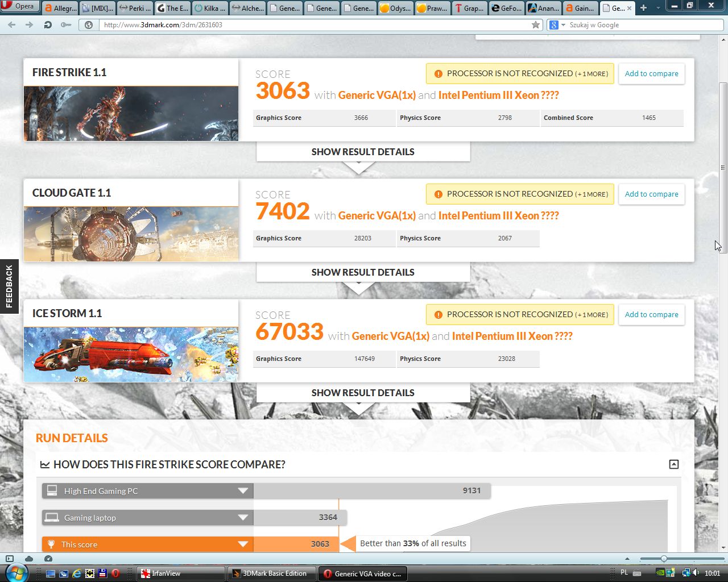Expand the Gaming laptop dropdown
Viewport: 728px width, 582px height.
pyautogui.click(x=243, y=518)
